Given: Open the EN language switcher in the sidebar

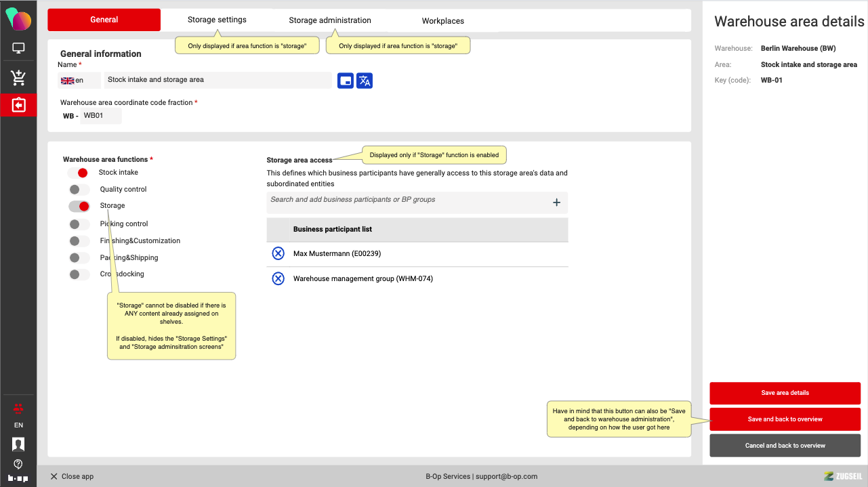Looking at the screenshot, I should (18, 425).
